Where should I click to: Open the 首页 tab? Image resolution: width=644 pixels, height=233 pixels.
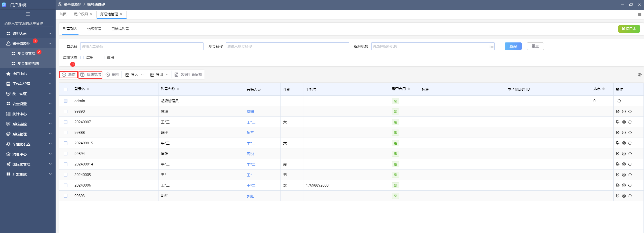[63, 14]
